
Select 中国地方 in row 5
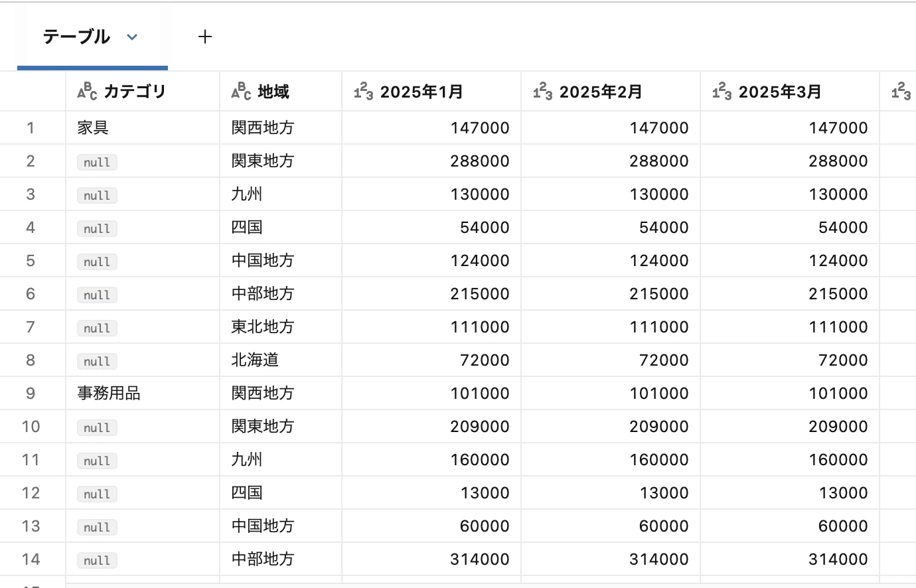tap(281, 260)
